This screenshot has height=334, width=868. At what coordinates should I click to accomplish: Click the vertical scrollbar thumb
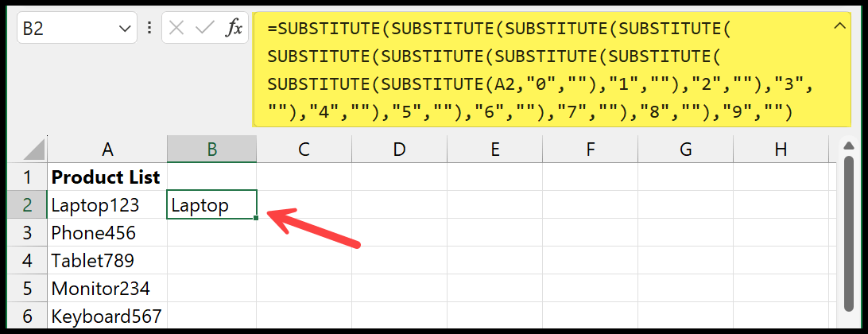(847, 233)
